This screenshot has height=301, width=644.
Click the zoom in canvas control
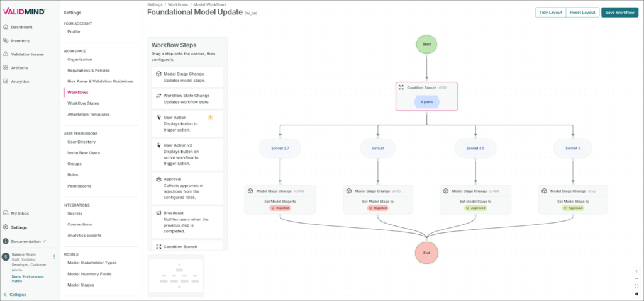click(x=636, y=270)
